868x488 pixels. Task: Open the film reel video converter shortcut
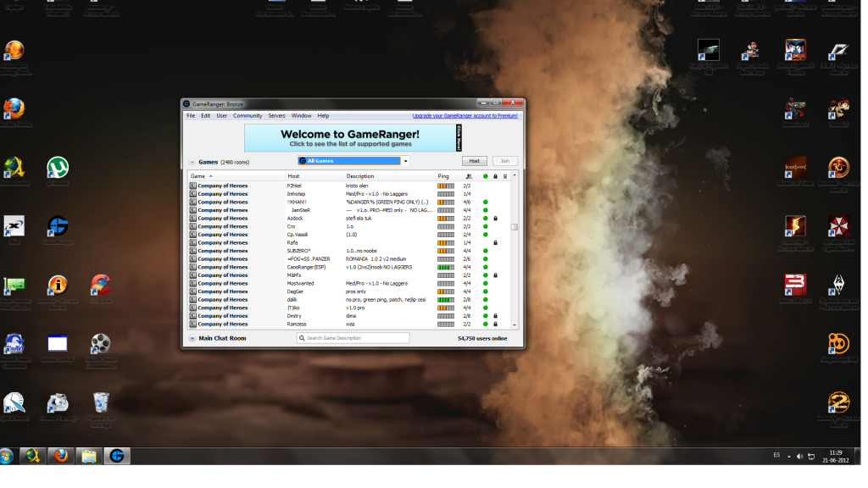click(x=101, y=344)
